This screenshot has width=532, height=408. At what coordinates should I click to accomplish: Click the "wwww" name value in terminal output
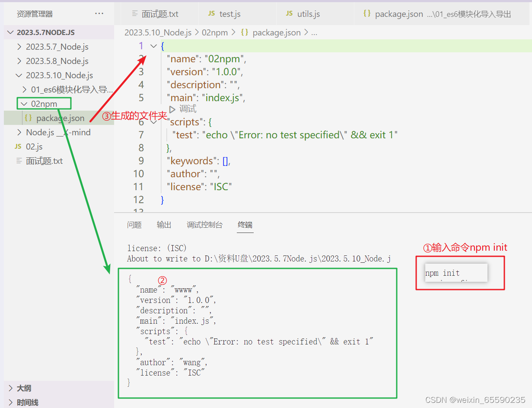click(x=183, y=290)
